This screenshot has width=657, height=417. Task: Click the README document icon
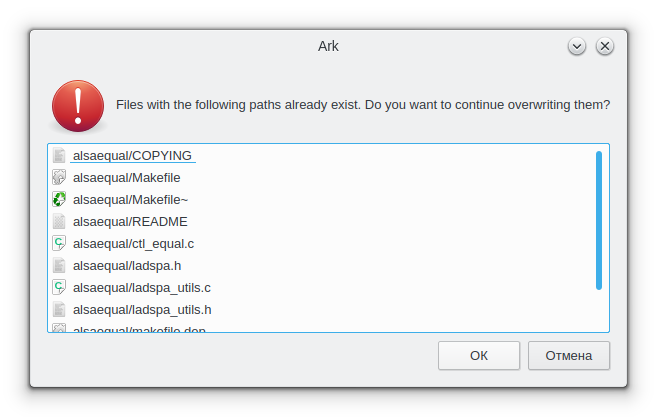[x=59, y=222]
